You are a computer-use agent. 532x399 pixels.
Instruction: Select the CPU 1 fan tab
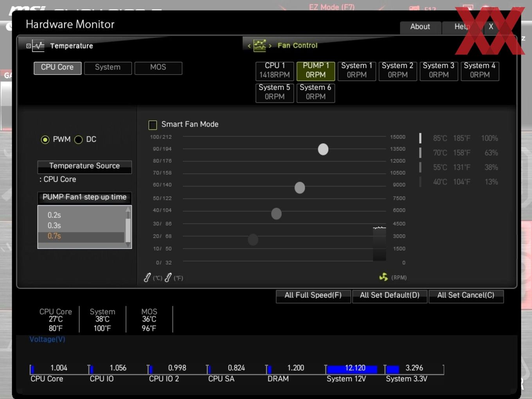tap(275, 71)
